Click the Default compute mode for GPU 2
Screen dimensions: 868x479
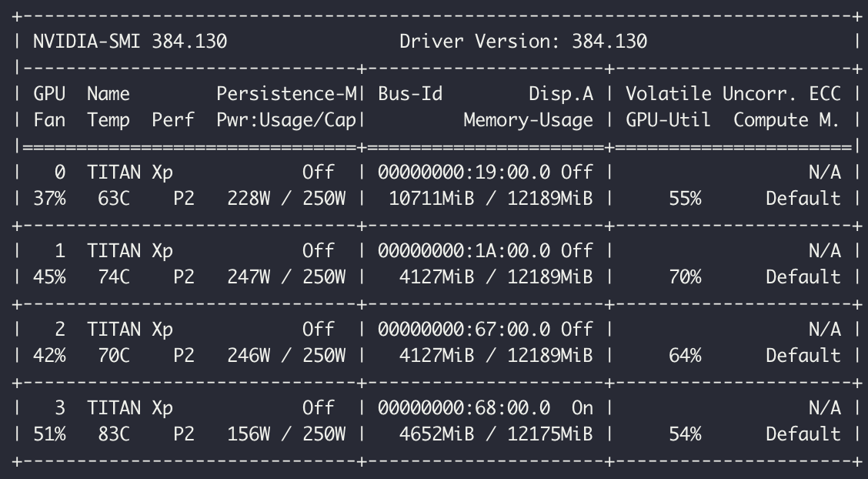tap(803, 356)
